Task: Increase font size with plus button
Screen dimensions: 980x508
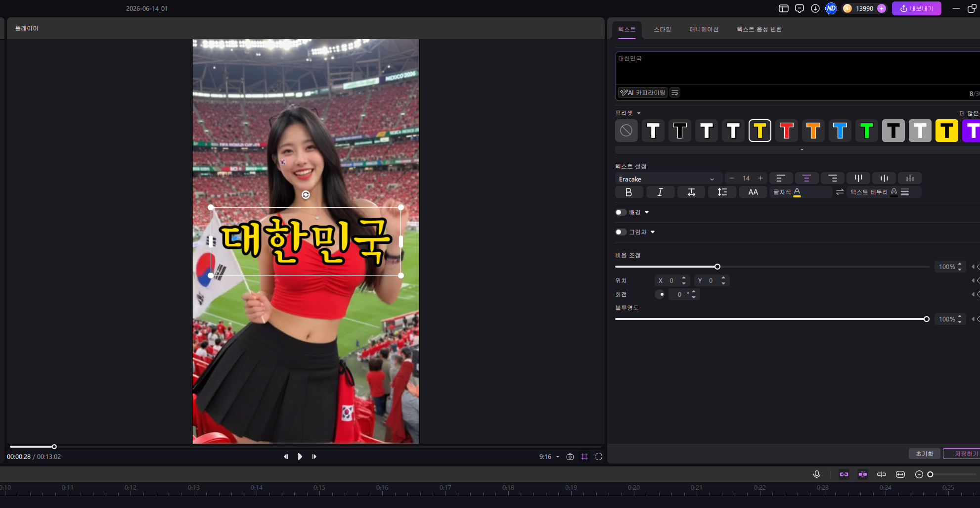Action: click(760, 178)
